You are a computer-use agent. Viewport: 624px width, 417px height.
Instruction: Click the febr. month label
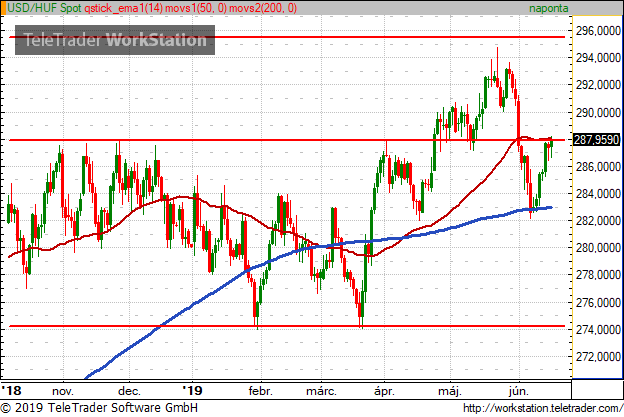pyautogui.click(x=261, y=391)
